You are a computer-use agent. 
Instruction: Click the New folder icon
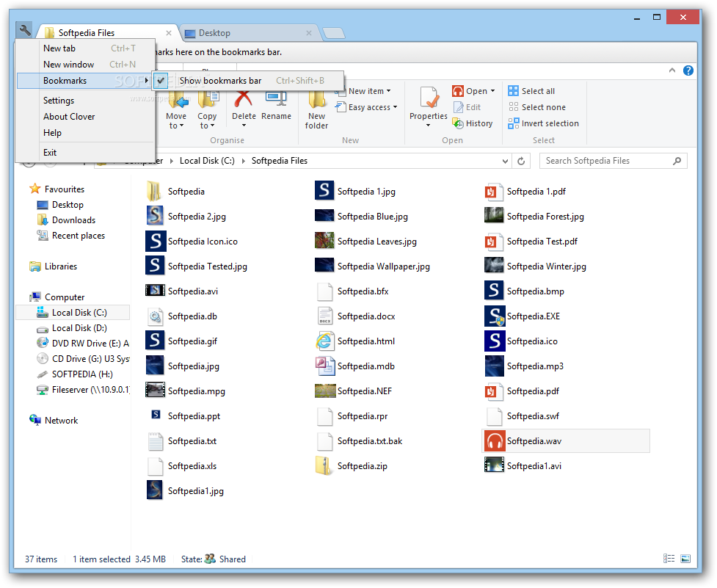tap(316, 98)
